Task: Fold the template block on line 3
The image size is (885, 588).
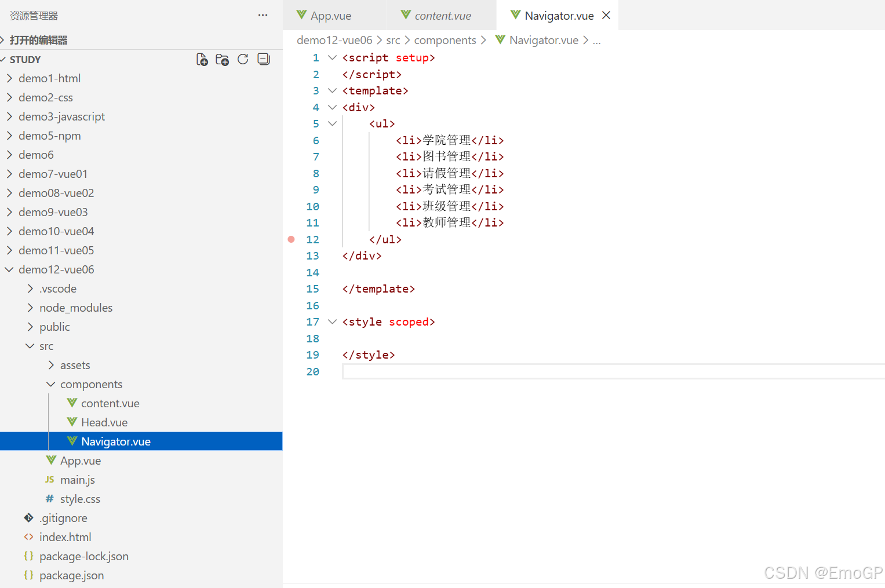Action: point(332,90)
